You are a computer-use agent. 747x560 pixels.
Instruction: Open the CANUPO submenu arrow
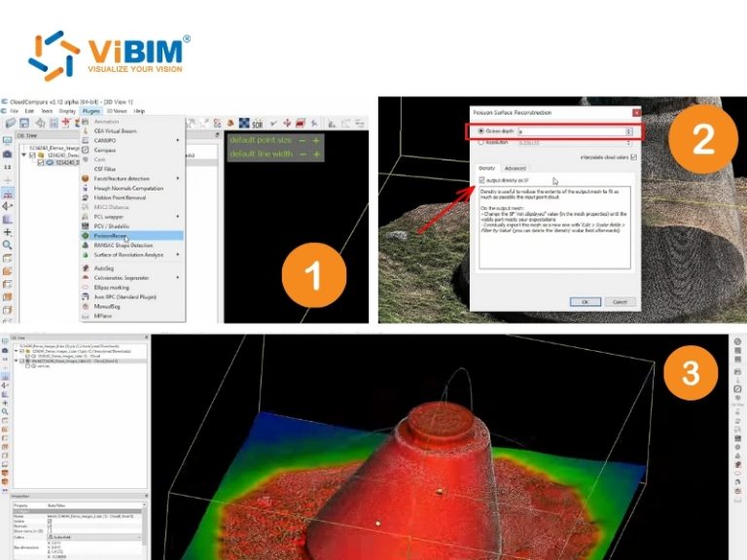[178, 140]
